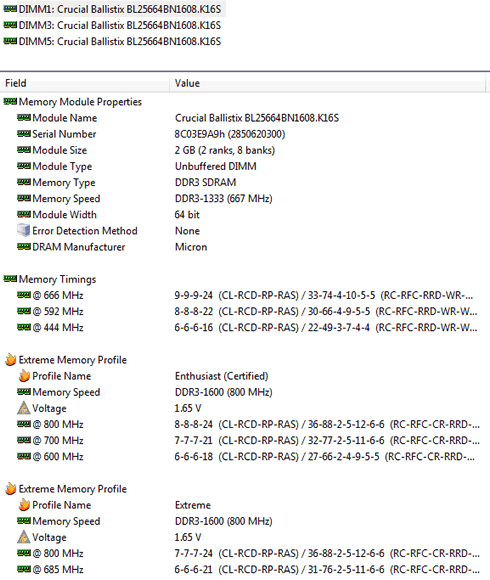Viewport: 490px width, 580px height.
Task: Select the 64 bit value
Action: [187, 215]
